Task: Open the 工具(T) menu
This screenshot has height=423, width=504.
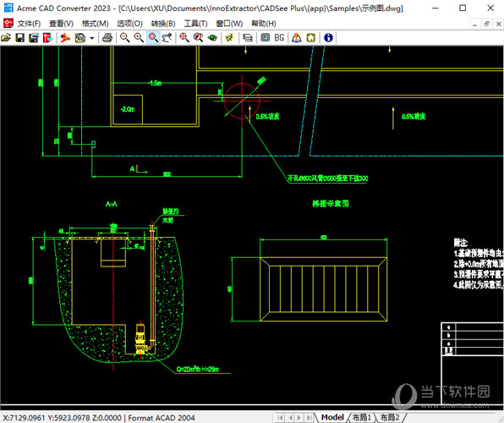Action: tap(195, 24)
